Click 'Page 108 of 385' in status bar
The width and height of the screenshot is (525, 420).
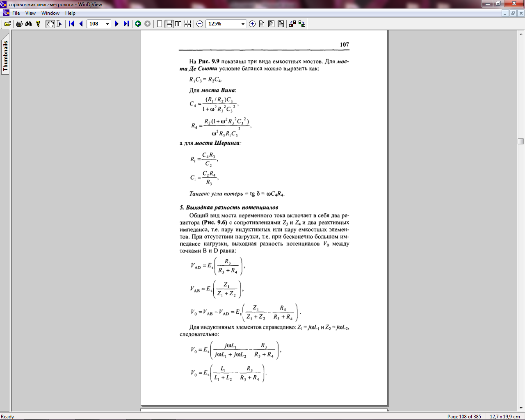[464, 417]
